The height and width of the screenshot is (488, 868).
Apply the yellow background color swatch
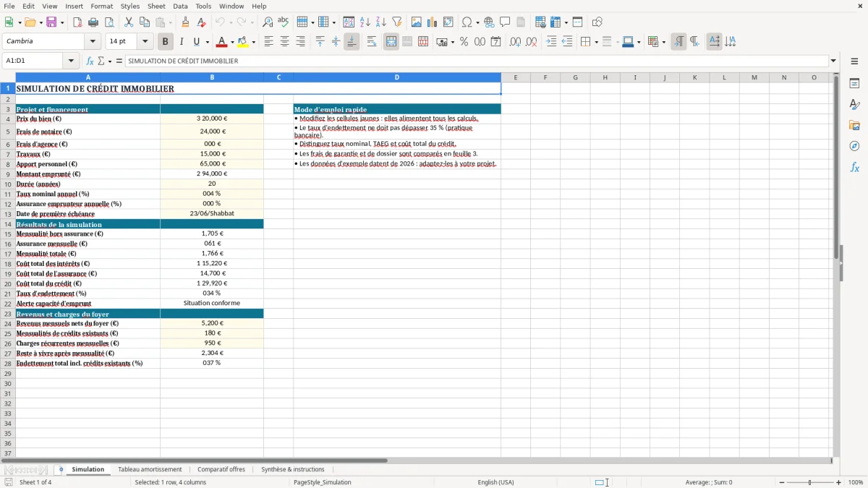click(x=243, y=42)
